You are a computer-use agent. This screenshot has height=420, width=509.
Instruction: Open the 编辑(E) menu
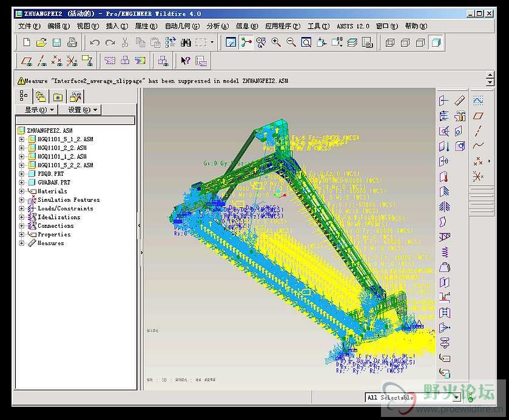(x=58, y=26)
